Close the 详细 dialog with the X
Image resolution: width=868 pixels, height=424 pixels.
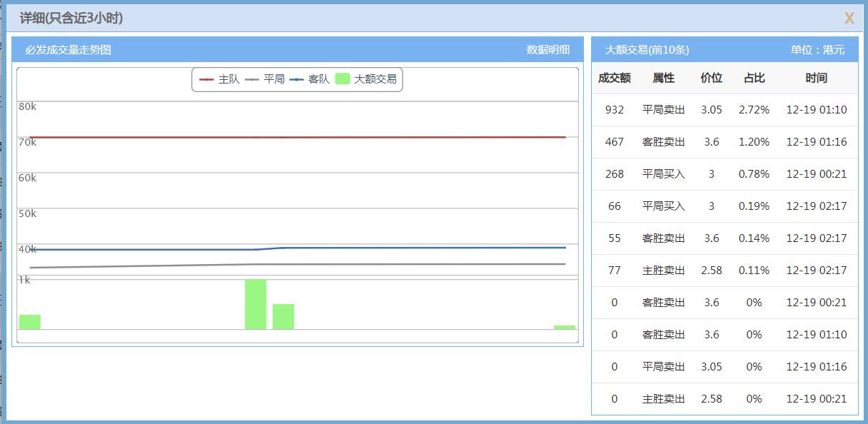tap(849, 18)
